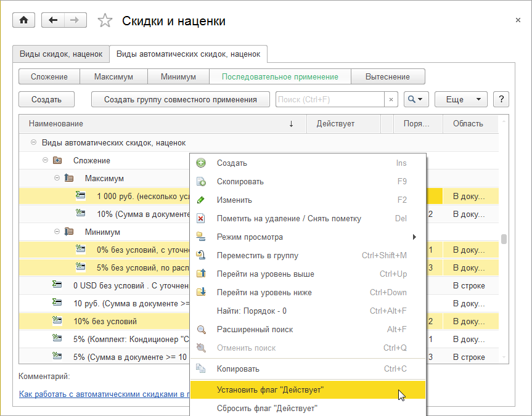
Task: Click the Move to group icon
Action: click(x=201, y=256)
